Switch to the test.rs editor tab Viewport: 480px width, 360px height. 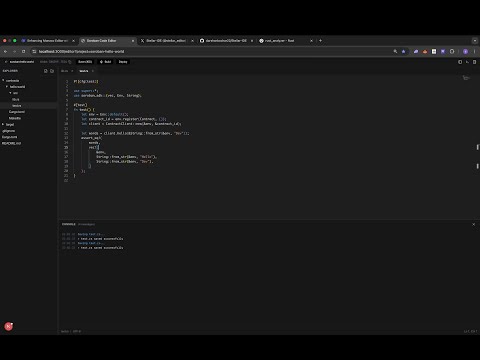click(x=84, y=71)
